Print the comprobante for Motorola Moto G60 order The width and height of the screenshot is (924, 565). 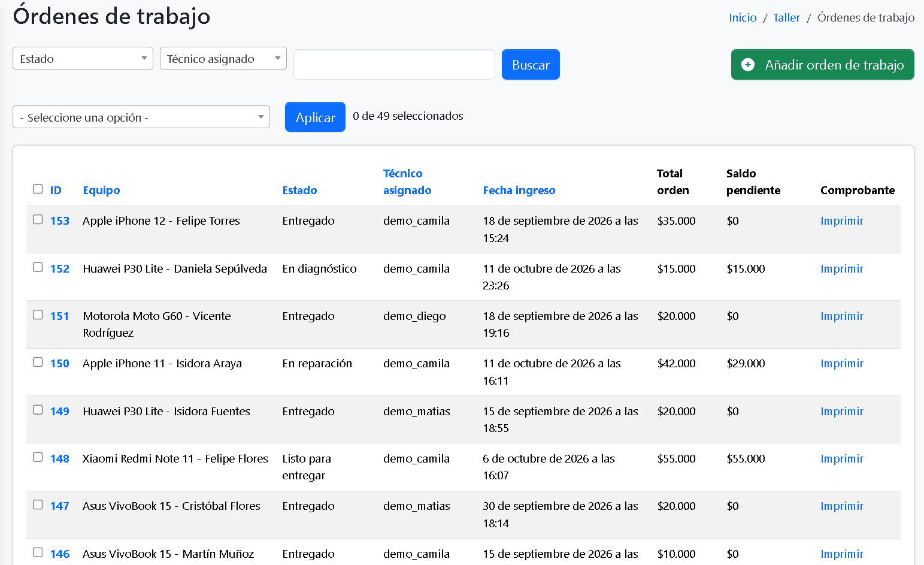click(842, 316)
